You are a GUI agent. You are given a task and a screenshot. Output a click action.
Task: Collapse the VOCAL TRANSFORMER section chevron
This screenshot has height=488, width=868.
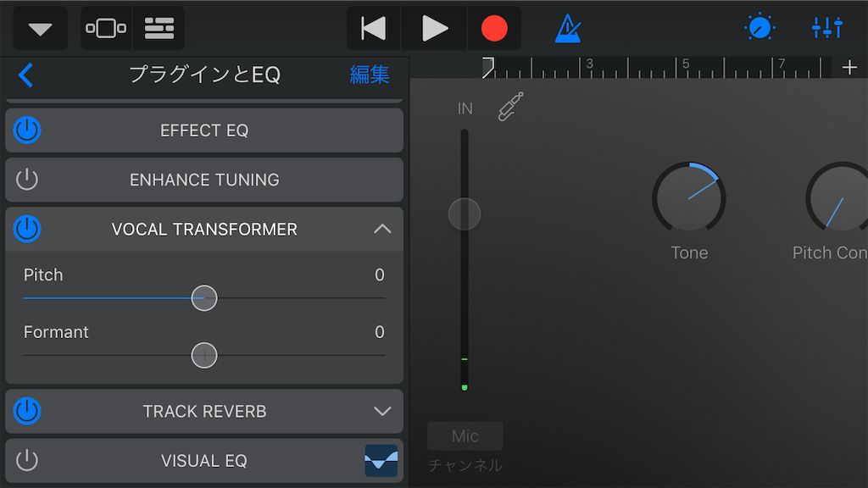[x=382, y=229]
